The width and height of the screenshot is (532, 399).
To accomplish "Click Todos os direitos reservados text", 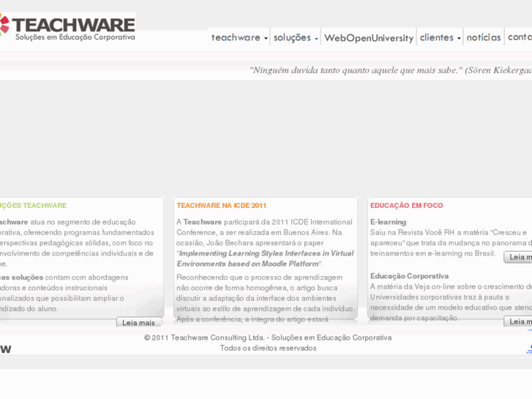I will click(x=268, y=348).
